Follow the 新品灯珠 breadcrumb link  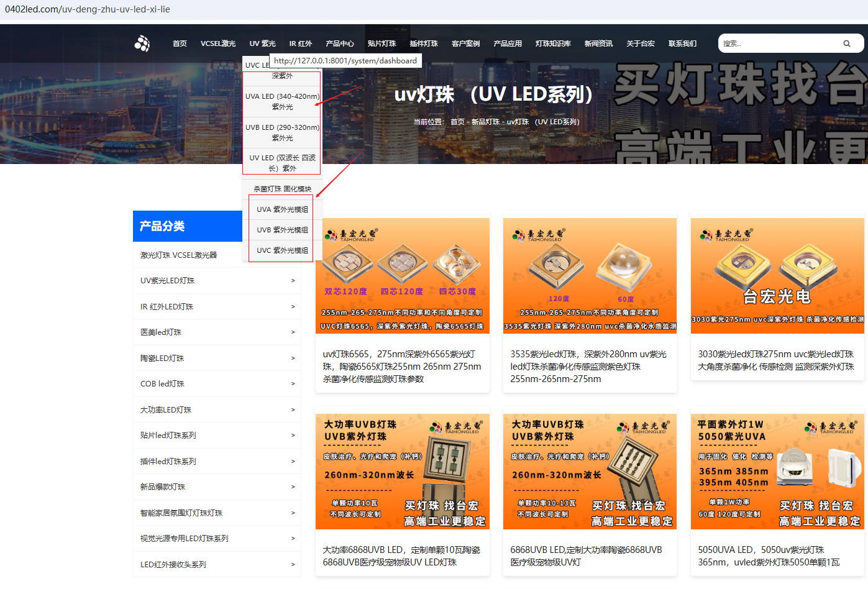[x=485, y=122]
